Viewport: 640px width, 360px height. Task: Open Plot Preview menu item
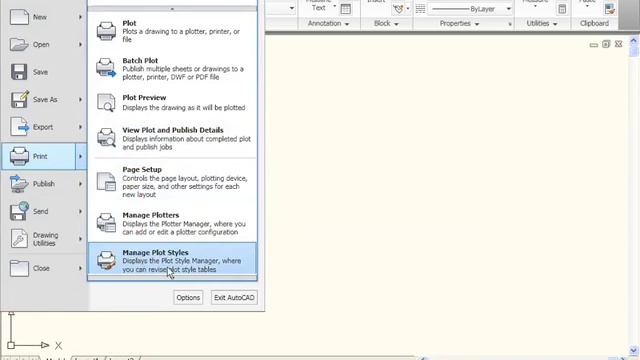click(172, 102)
